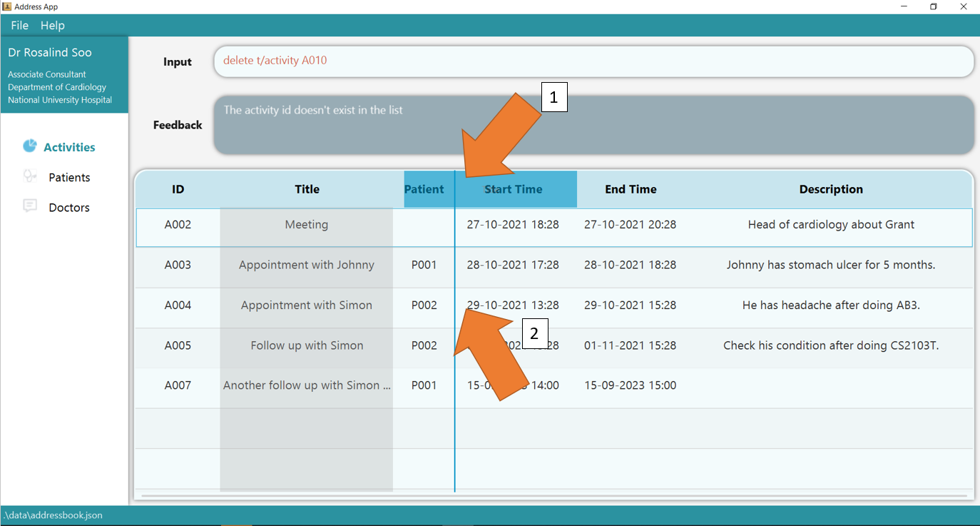
Task: Click into the command Input field
Action: (593, 61)
